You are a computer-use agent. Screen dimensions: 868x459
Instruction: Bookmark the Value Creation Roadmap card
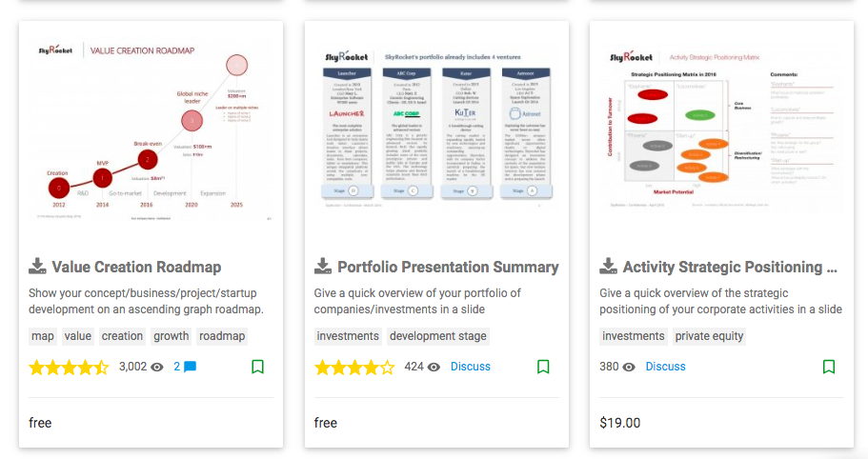tap(257, 367)
